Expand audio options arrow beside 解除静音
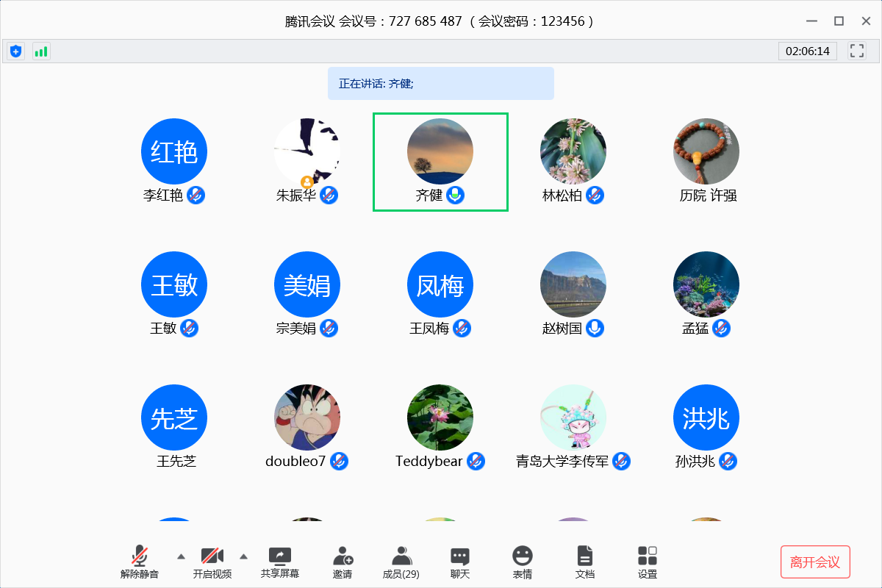The height and width of the screenshot is (588, 882). coord(181,556)
